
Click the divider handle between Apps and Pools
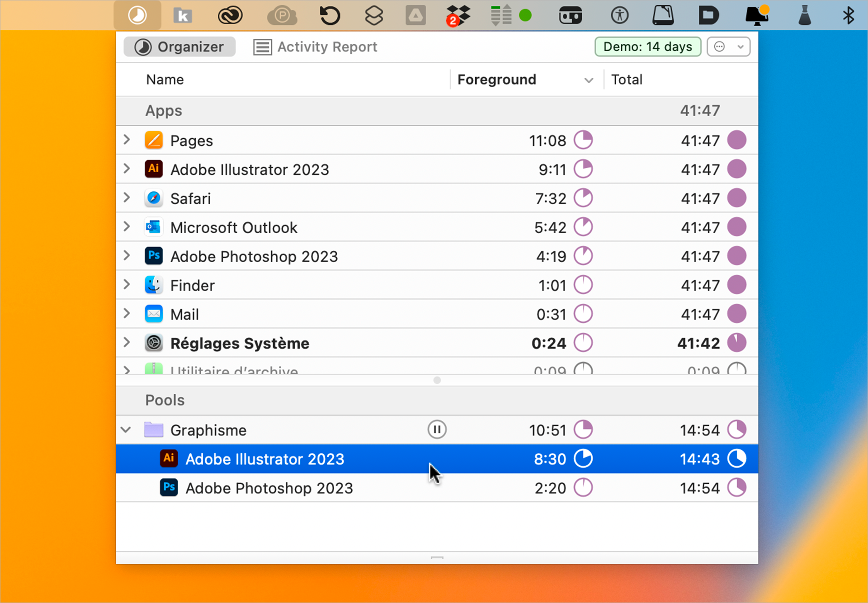pos(437,380)
